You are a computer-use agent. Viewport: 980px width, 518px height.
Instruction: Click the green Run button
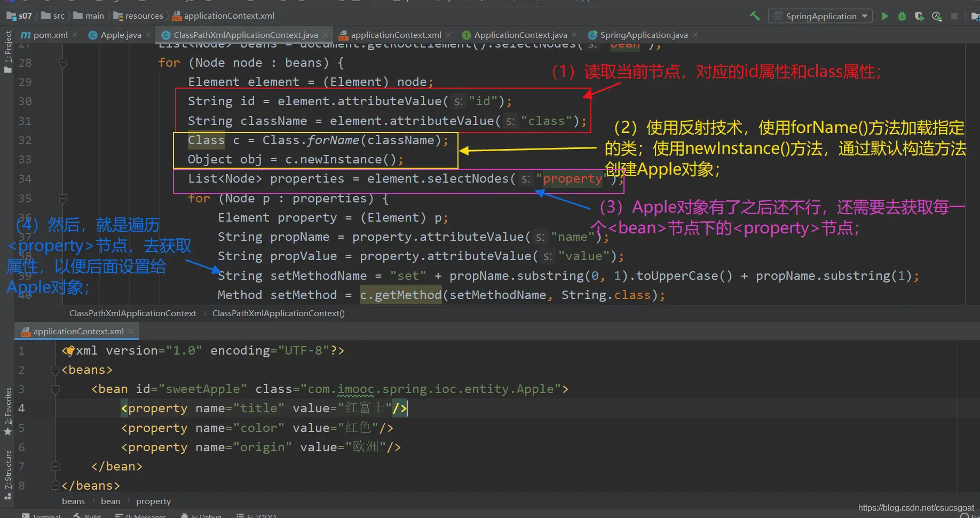(x=885, y=16)
